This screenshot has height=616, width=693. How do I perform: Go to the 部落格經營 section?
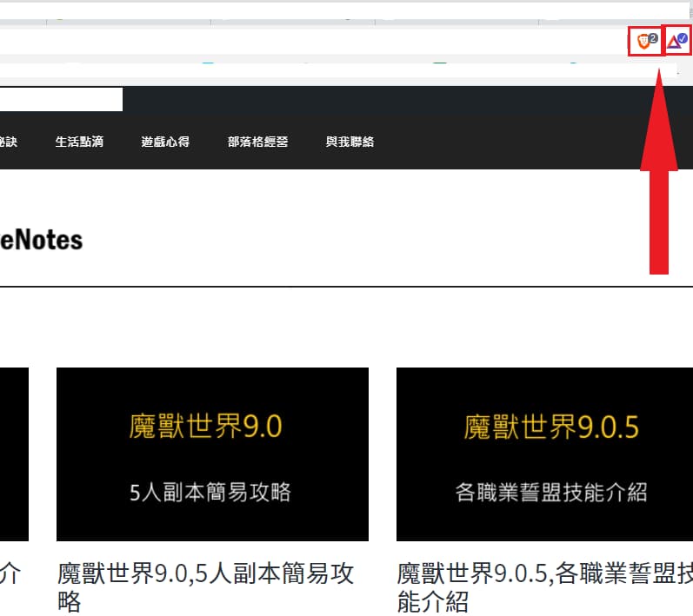click(257, 142)
